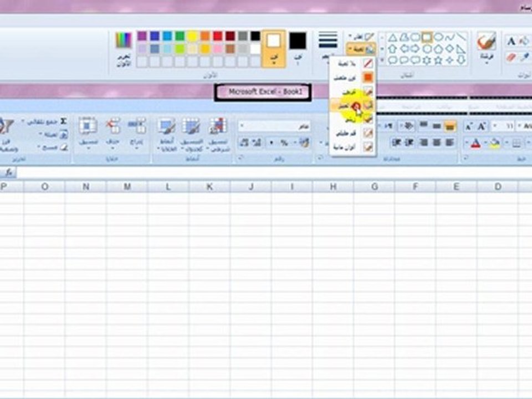Click the fx insert function button in Excel

coord(9,173)
